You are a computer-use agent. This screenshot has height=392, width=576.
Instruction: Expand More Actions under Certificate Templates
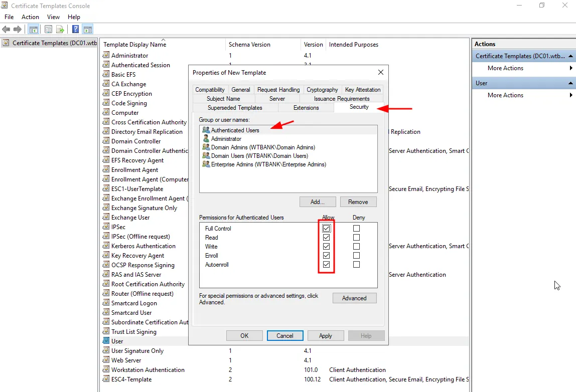tap(505, 68)
